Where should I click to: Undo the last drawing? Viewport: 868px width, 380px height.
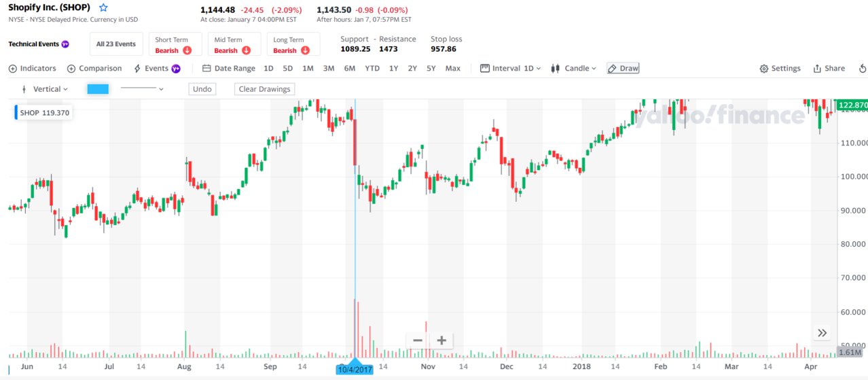pos(202,89)
